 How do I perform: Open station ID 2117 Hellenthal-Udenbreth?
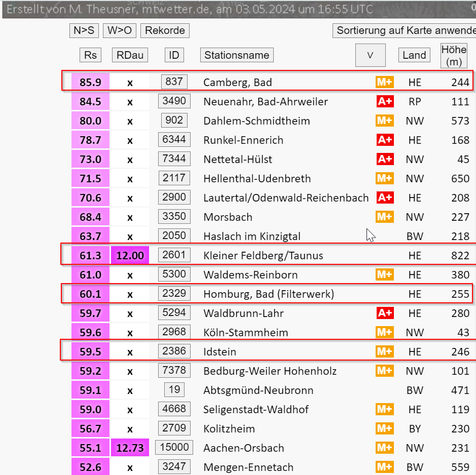point(174,178)
